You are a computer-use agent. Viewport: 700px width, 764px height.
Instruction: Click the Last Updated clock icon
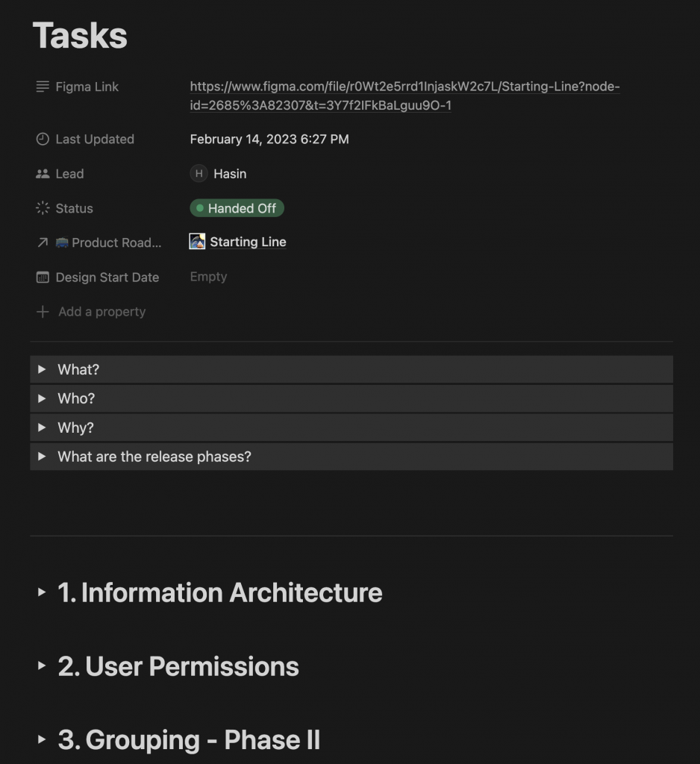43,140
